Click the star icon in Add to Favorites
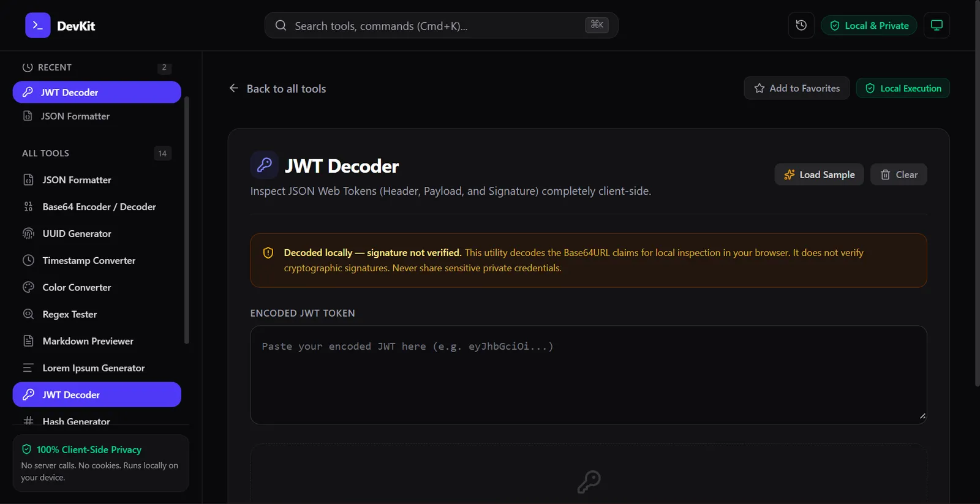Screen dimensions: 980x504 pyautogui.click(x=759, y=88)
